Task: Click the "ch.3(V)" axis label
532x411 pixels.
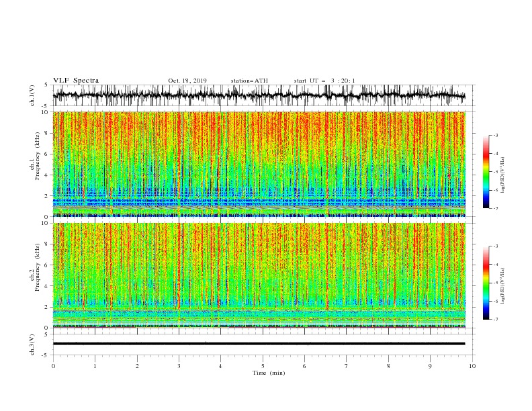Action: point(32,345)
